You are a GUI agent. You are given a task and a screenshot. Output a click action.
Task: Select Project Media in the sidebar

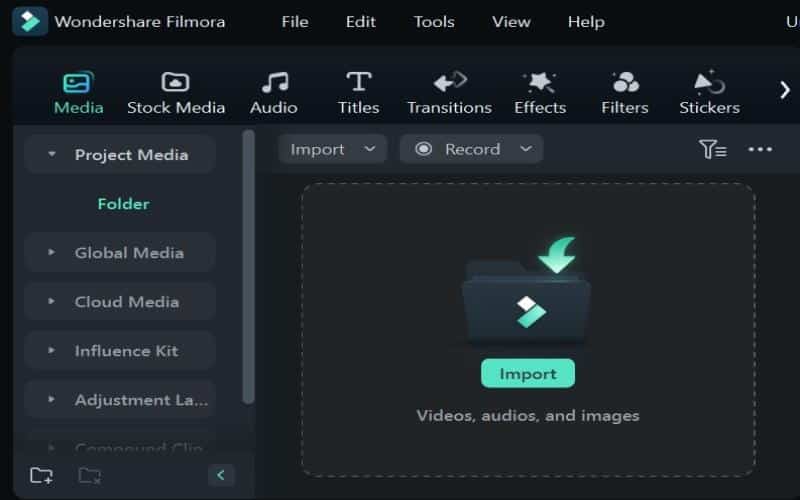click(x=119, y=154)
